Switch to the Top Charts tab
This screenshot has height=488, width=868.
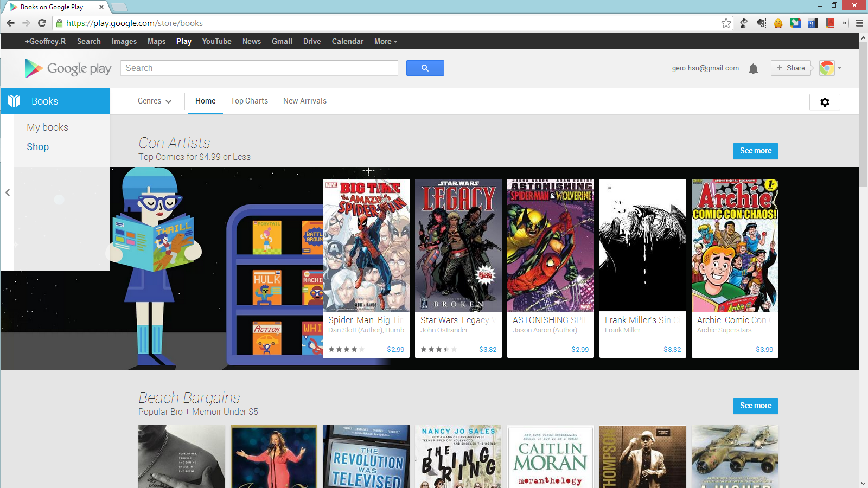pyautogui.click(x=249, y=101)
